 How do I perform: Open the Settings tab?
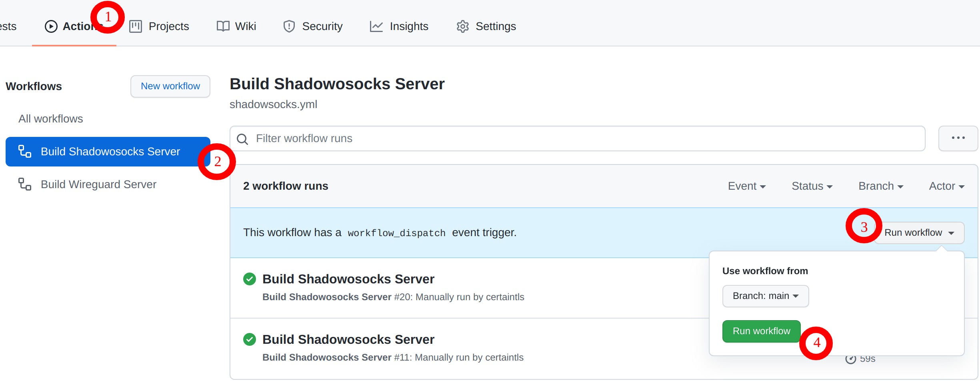tap(486, 26)
